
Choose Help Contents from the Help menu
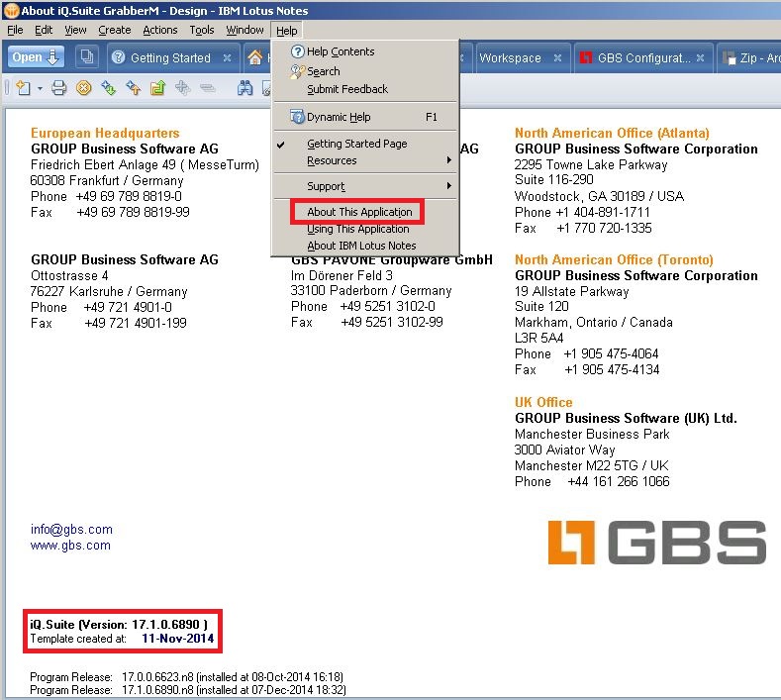(341, 51)
